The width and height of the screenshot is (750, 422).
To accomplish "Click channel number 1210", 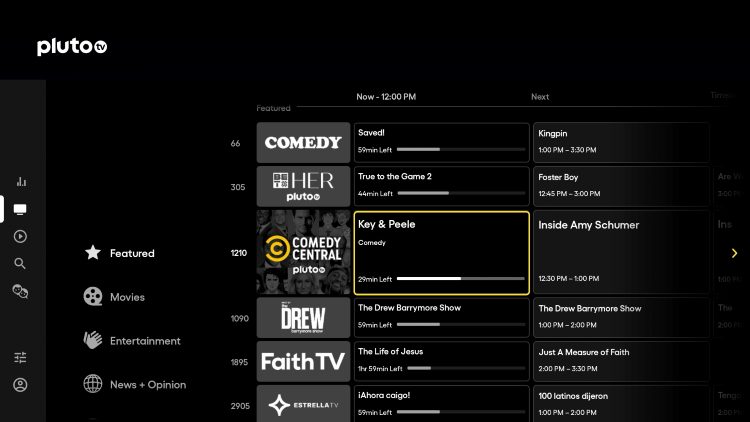I will [239, 253].
